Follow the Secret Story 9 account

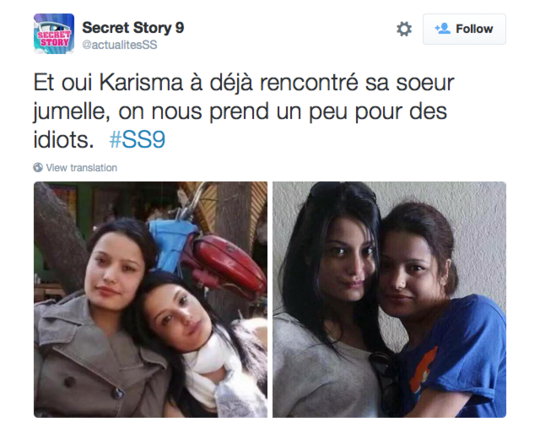coord(464,29)
